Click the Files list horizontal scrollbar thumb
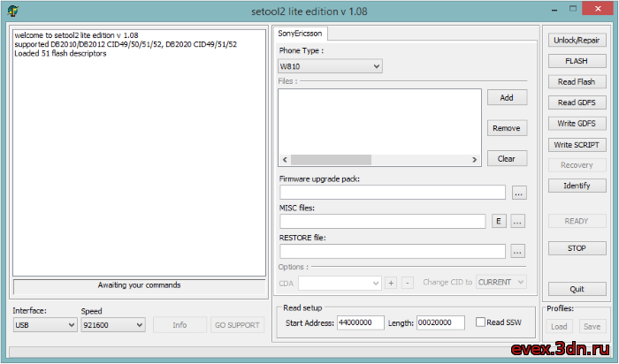 point(331,160)
